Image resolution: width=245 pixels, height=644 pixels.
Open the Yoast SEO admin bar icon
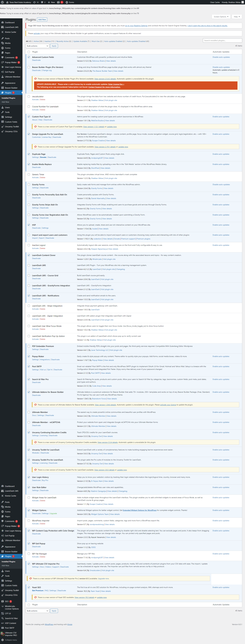(58, 2)
